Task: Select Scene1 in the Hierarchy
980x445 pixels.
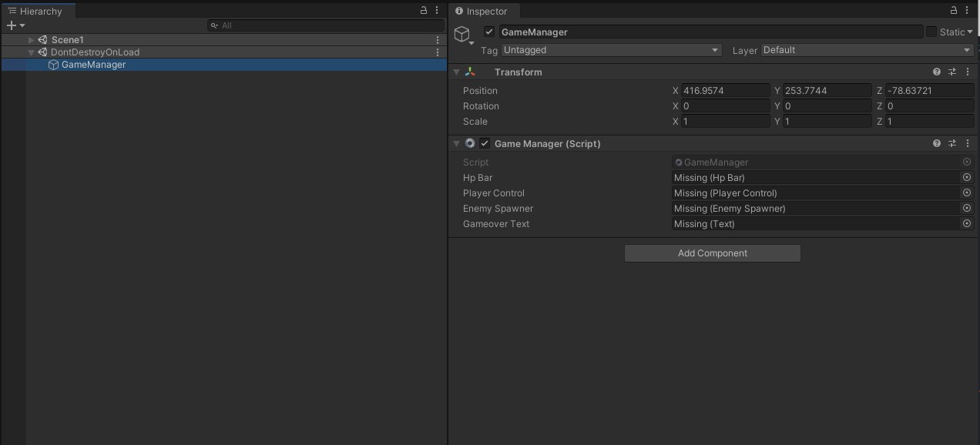Action: (68, 39)
